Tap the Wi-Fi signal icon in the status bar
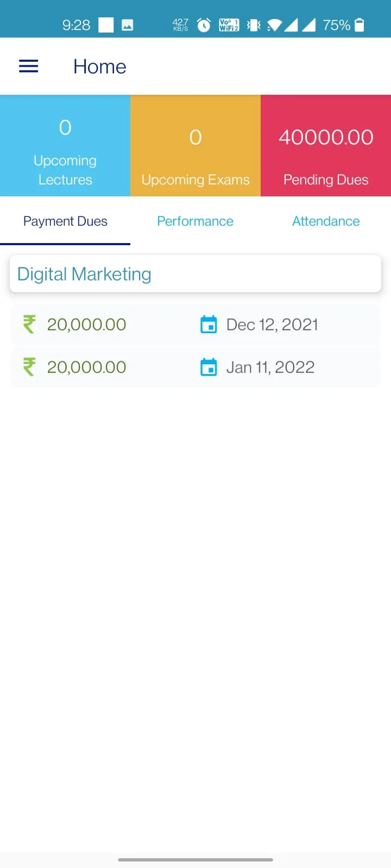Viewport: 391px width, 868px height. tap(275, 25)
